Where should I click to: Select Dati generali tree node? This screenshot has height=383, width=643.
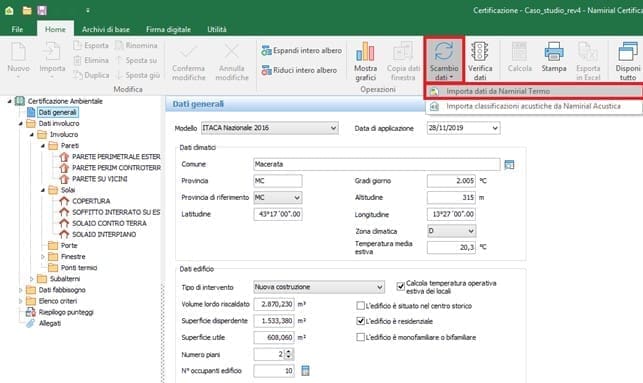coord(57,112)
